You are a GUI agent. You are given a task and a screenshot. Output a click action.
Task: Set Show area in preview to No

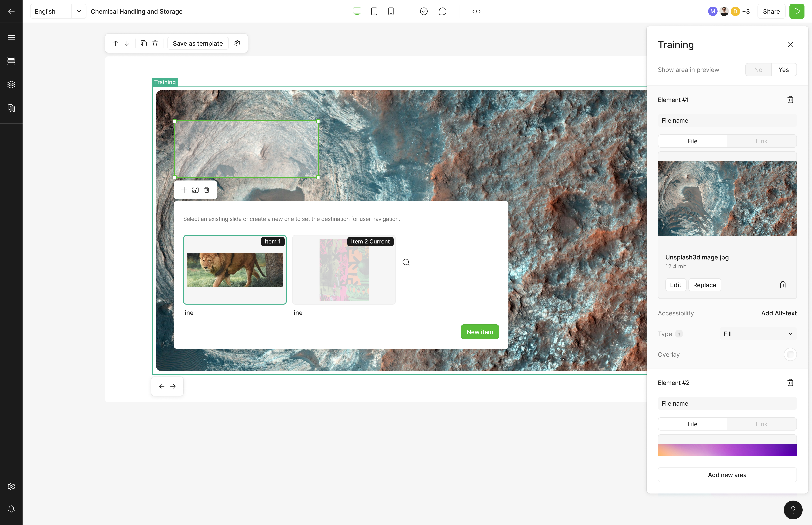coord(758,70)
